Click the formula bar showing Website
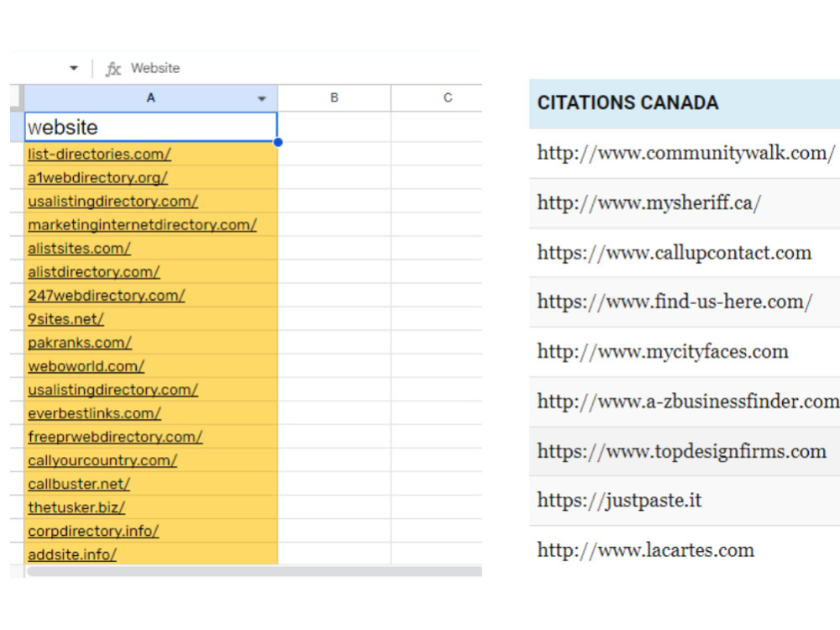The width and height of the screenshot is (840, 630). [155, 68]
